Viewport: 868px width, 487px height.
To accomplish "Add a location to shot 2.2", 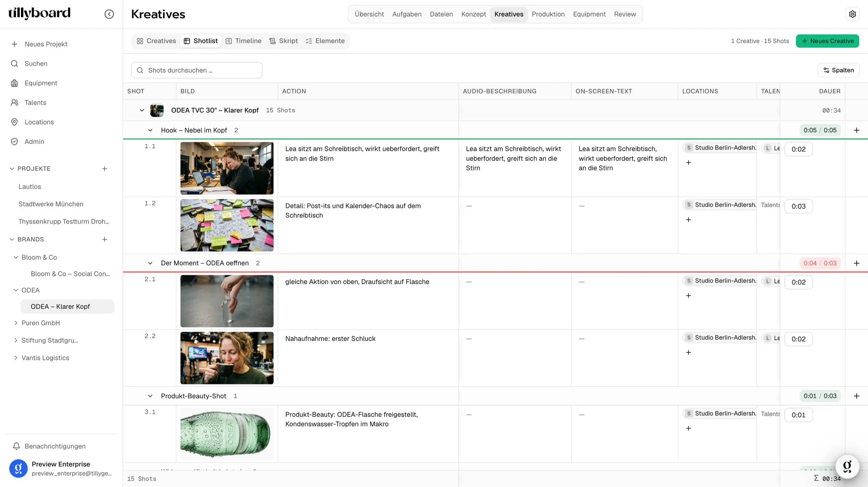I will click(x=688, y=352).
